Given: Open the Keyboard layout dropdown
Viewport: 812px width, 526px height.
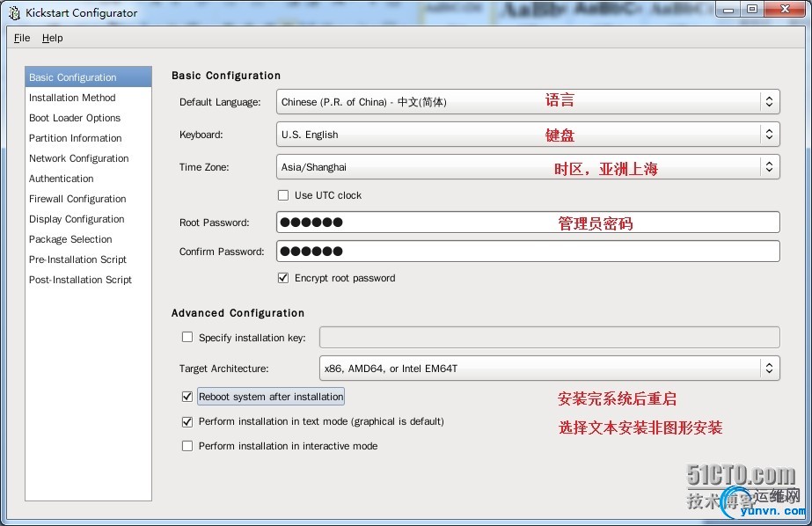Looking at the screenshot, I should (528, 135).
